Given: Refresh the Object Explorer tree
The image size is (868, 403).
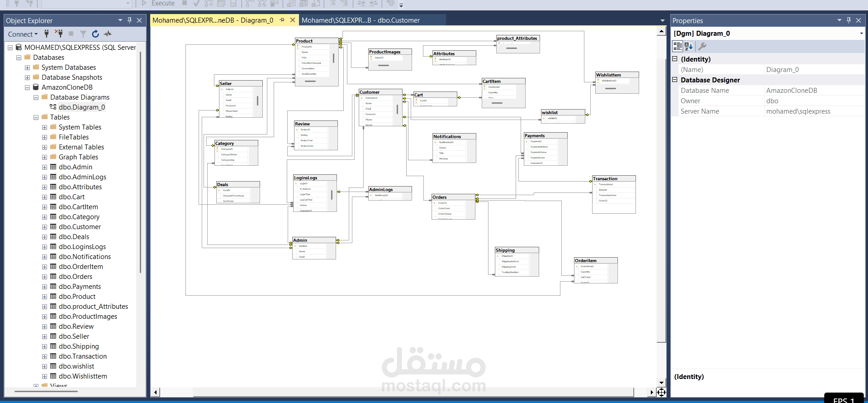Looking at the screenshot, I should [x=95, y=34].
